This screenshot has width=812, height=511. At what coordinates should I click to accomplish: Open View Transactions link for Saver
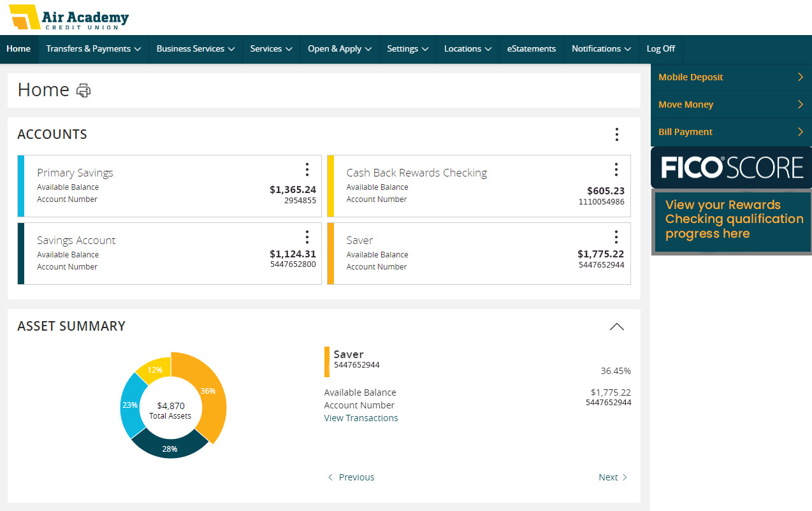click(361, 418)
